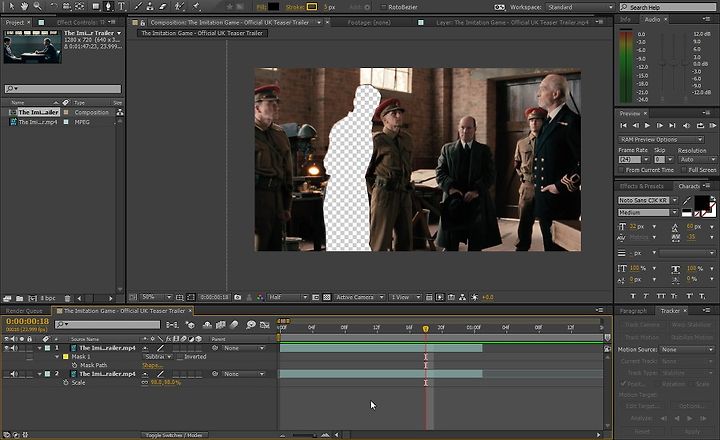Select the Clone Stamp tool
Viewport: 720px width, 440px height.
coord(150,6)
